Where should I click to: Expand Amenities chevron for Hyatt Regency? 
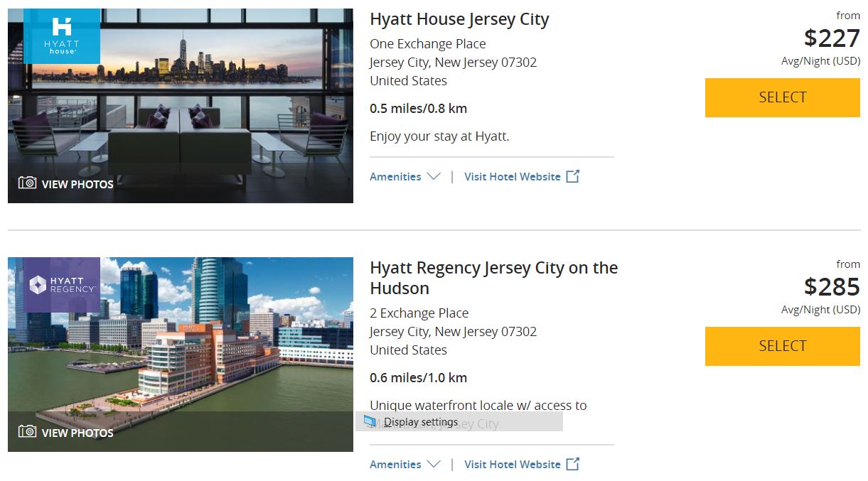(434, 465)
